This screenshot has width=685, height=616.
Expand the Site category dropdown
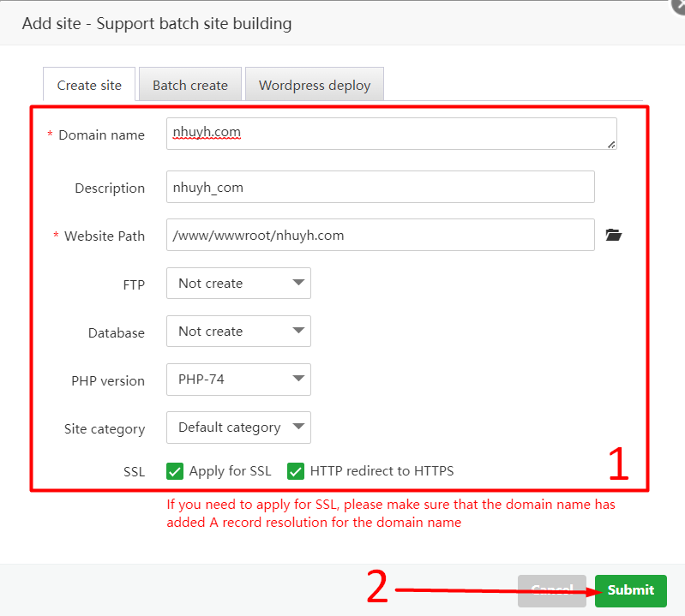238,428
